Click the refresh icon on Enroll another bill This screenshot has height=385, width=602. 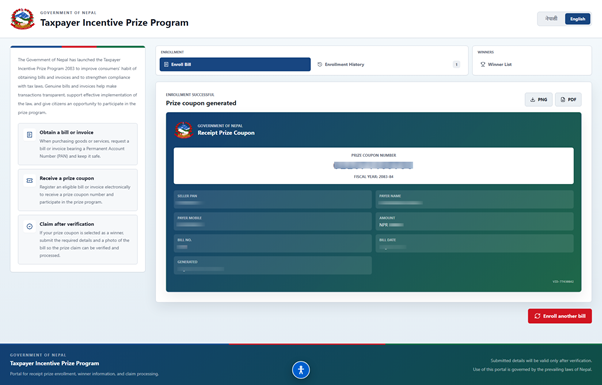point(537,316)
